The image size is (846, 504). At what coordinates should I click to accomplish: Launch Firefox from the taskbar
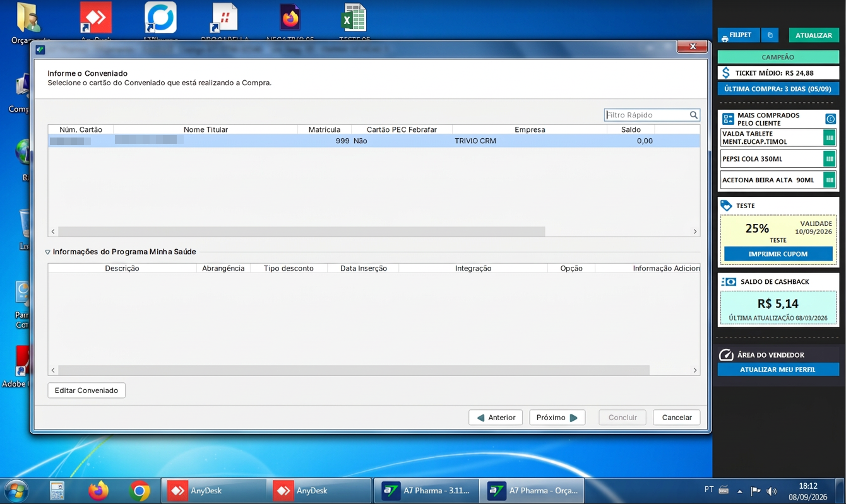(x=98, y=490)
